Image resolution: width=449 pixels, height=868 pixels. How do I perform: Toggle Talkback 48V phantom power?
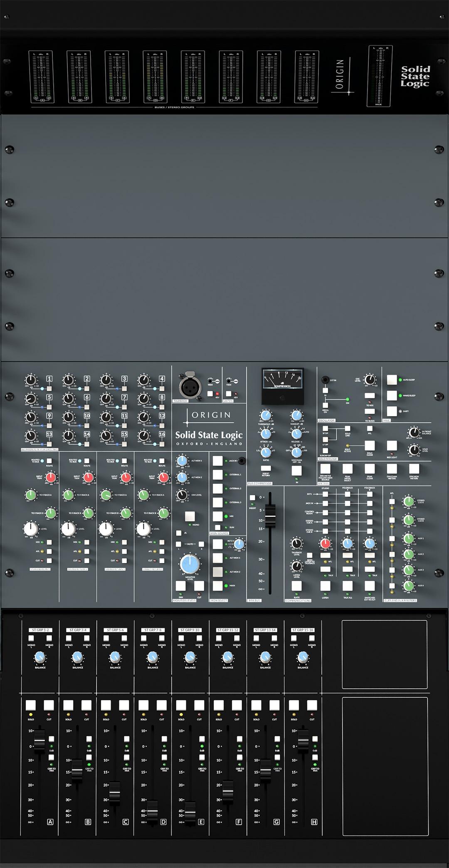click(210, 394)
